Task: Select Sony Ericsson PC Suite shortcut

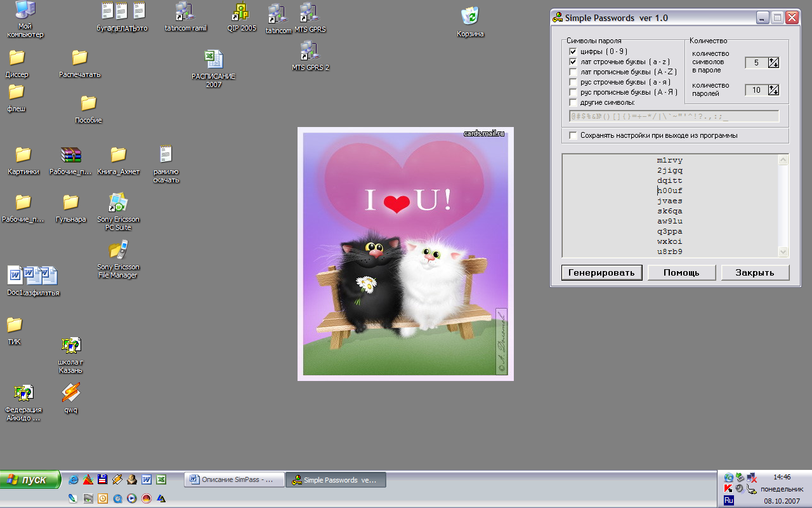Action: click(x=118, y=211)
